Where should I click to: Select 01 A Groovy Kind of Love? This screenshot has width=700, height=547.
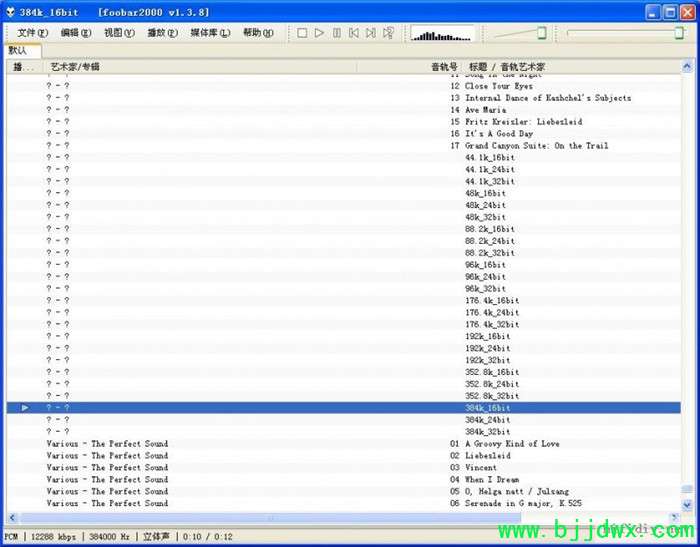344,443
